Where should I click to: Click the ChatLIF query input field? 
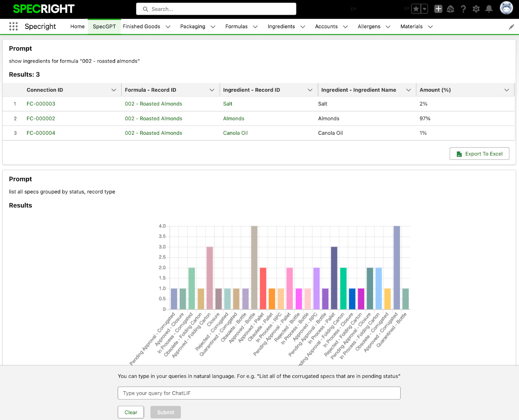(x=259, y=393)
